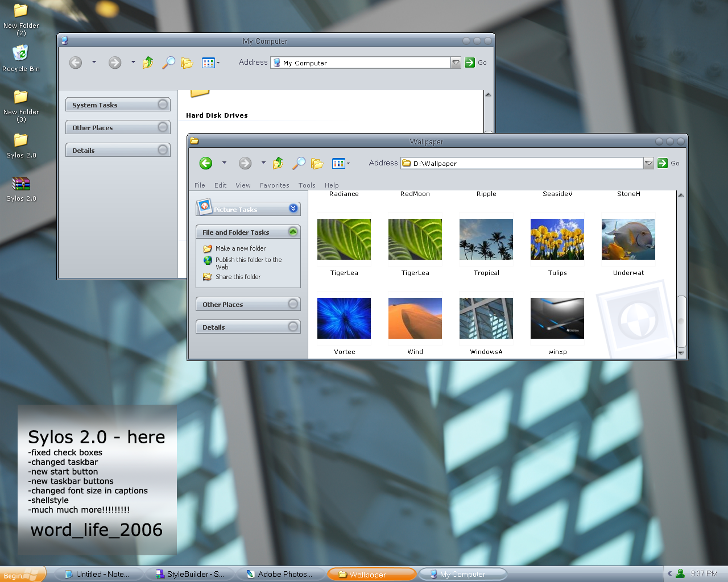Select Vortec blue wallpaper thumbnail
Viewport: 728px width, 582px height.
pyautogui.click(x=344, y=318)
